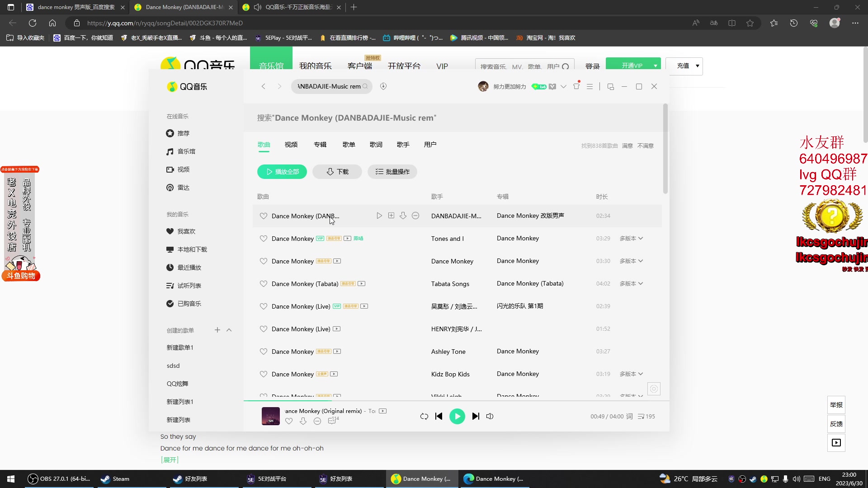Open the skin (shirt) icon in QQ Music
This screenshot has height=488, width=868.
(576, 86)
